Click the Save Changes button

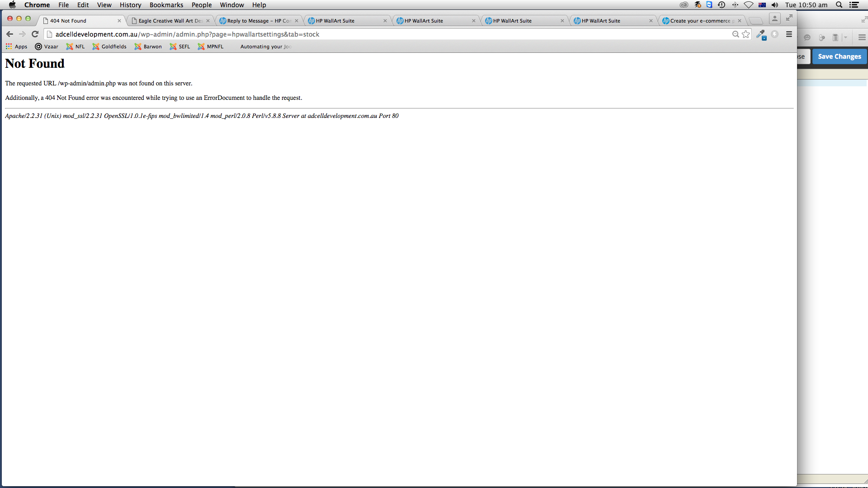point(839,56)
